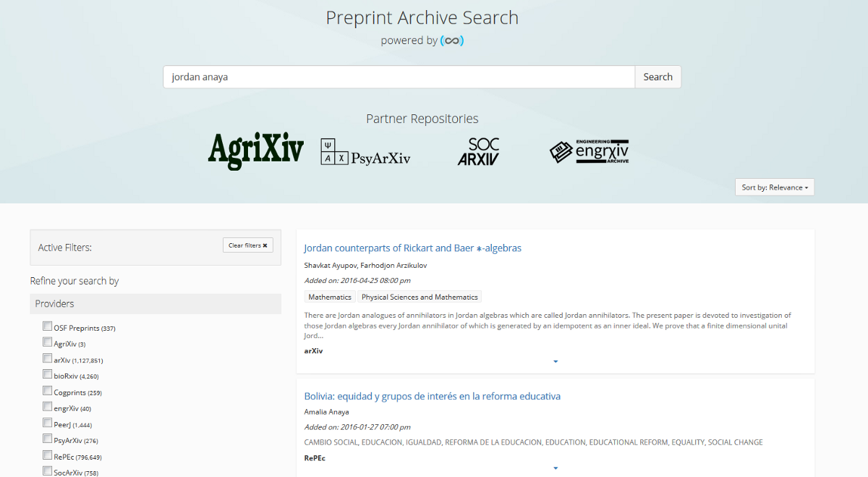Click the 'Active Filters:' label
This screenshot has width=868, height=477.
tap(65, 248)
